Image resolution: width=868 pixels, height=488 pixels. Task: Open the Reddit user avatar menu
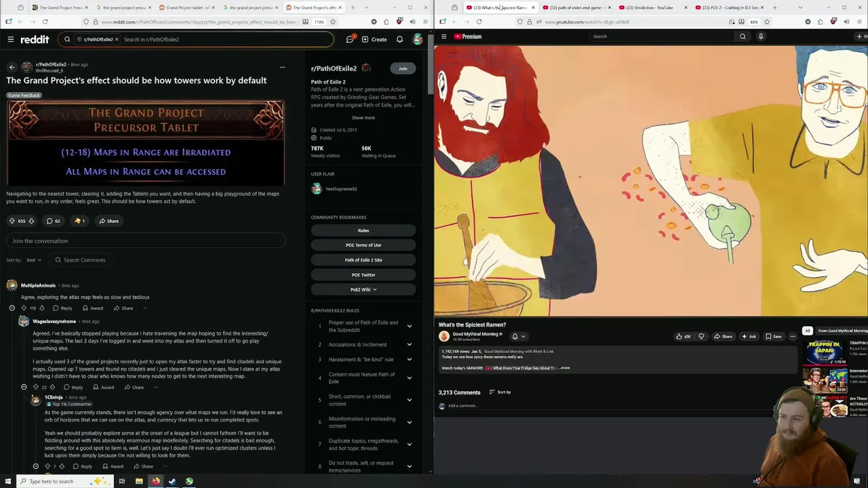418,39
